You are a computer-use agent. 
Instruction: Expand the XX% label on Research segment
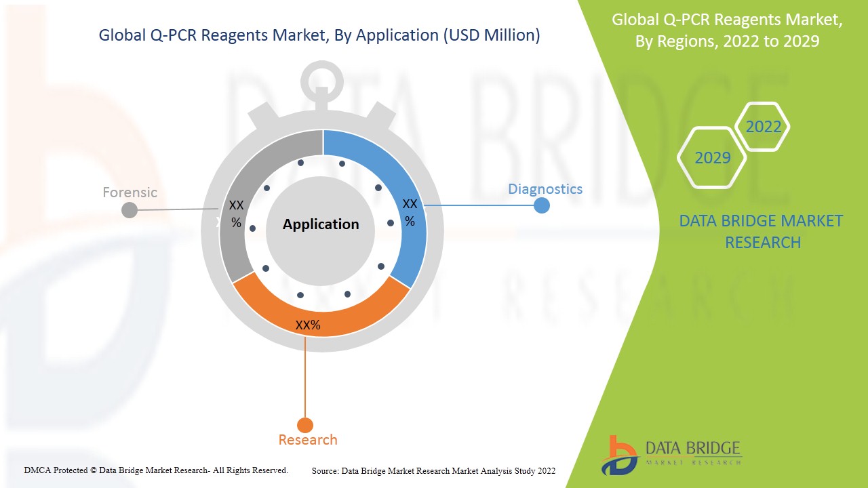309,325
